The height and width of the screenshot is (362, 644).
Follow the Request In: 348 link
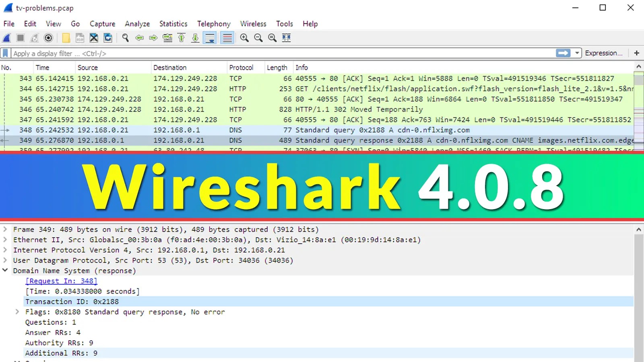pyautogui.click(x=61, y=281)
